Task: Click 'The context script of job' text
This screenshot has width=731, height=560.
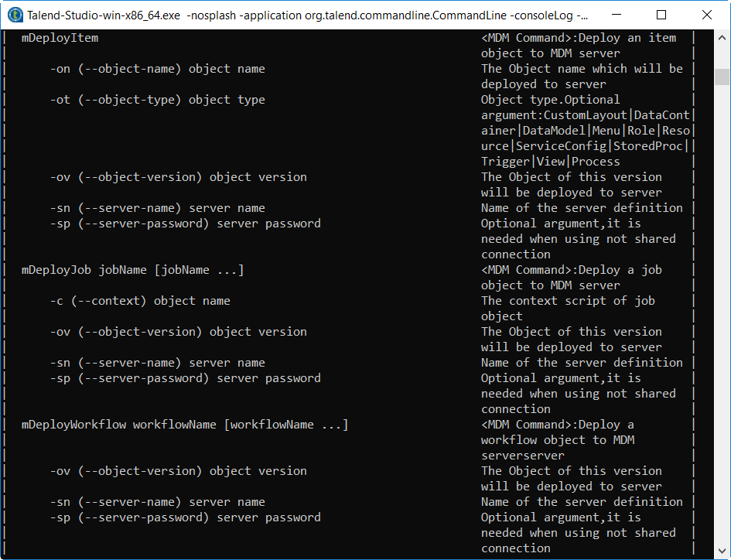Action: coord(568,301)
